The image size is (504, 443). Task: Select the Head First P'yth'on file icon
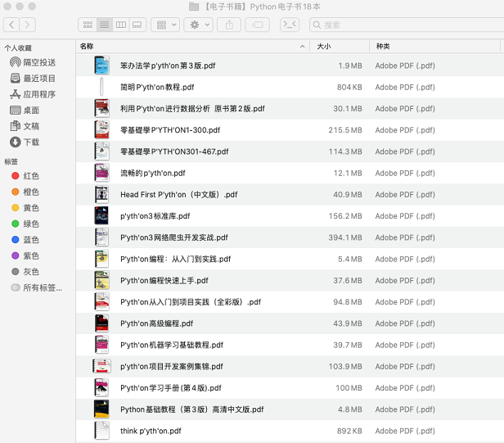pos(101,194)
